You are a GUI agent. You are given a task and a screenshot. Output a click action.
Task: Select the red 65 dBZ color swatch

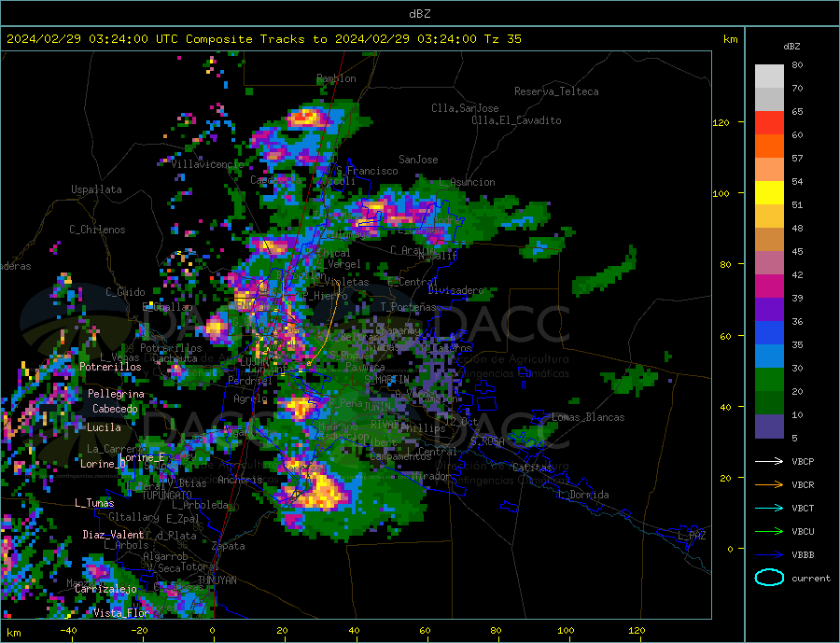point(769,122)
